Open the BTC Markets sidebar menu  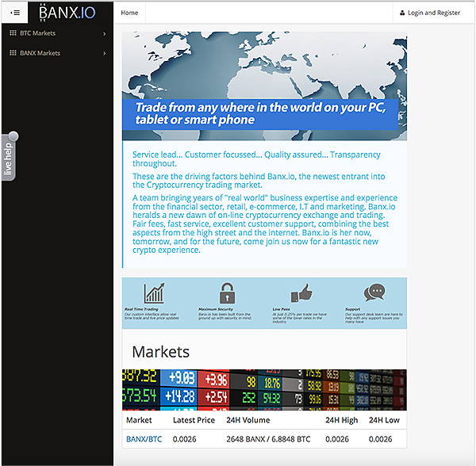tap(38, 33)
